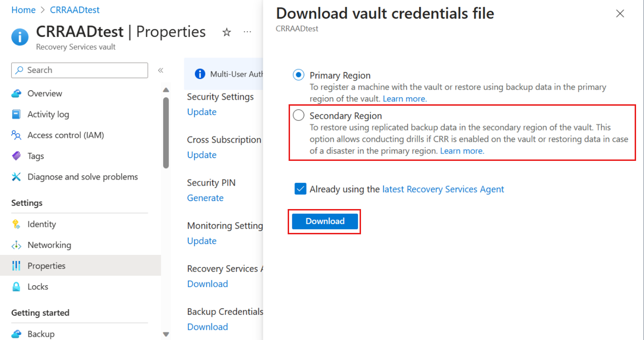Open the latest Recovery Services Agent link
This screenshot has width=644, height=340.
(443, 189)
